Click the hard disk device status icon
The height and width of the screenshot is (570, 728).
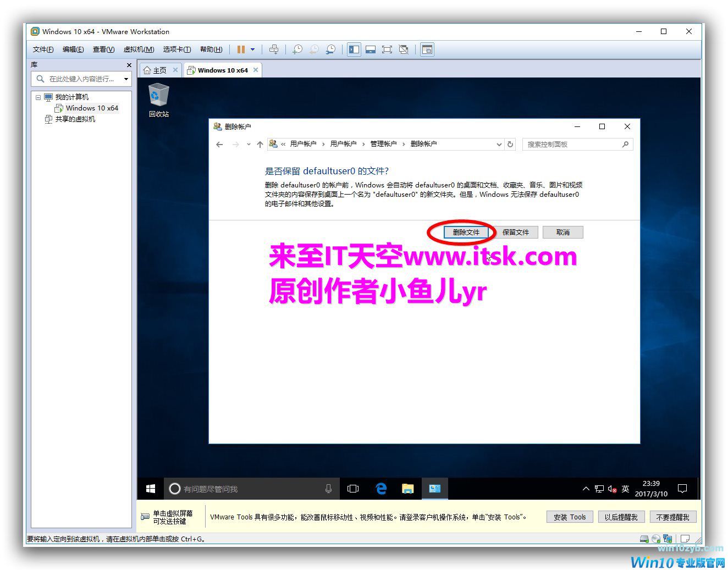click(x=644, y=539)
